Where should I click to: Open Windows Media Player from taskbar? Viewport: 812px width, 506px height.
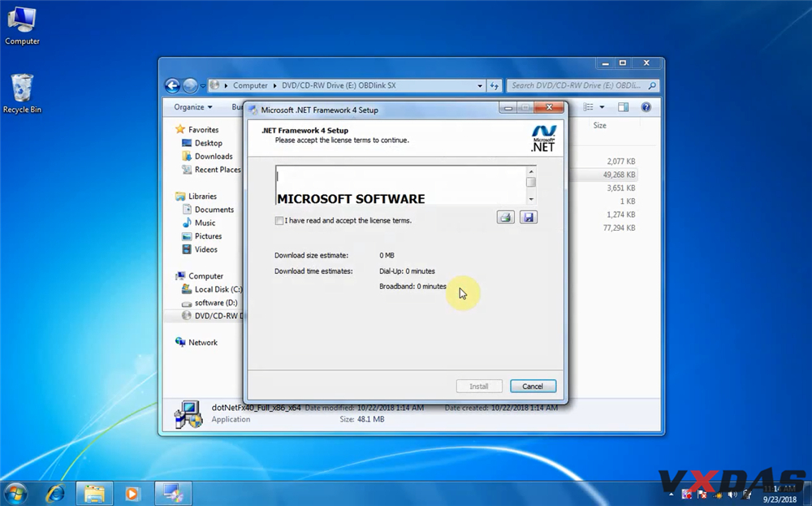[132, 494]
